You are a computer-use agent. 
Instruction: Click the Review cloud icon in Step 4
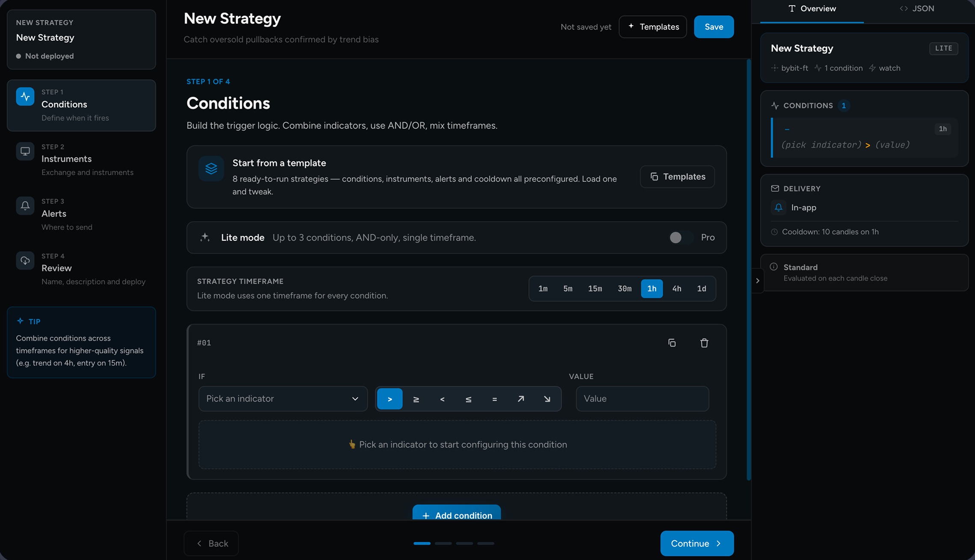25,261
